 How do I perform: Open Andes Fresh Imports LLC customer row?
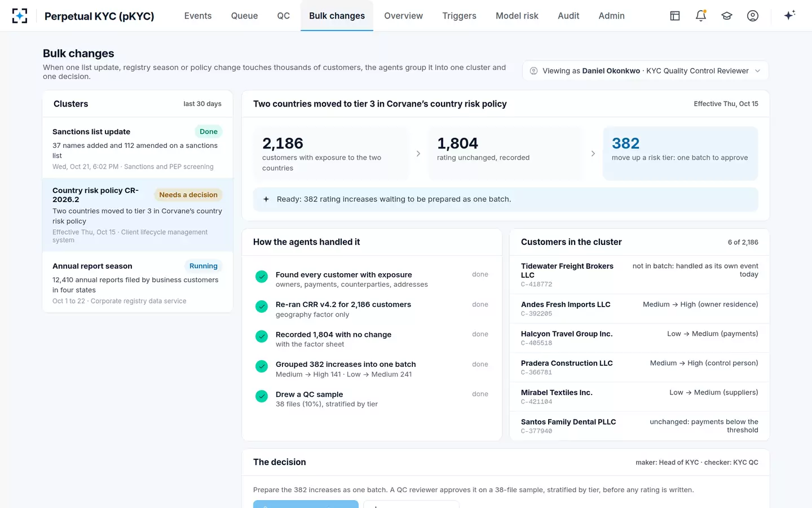click(x=639, y=309)
